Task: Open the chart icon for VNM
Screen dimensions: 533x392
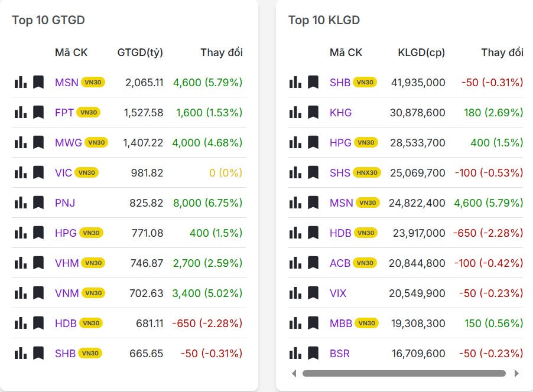Action: point(20,293)
